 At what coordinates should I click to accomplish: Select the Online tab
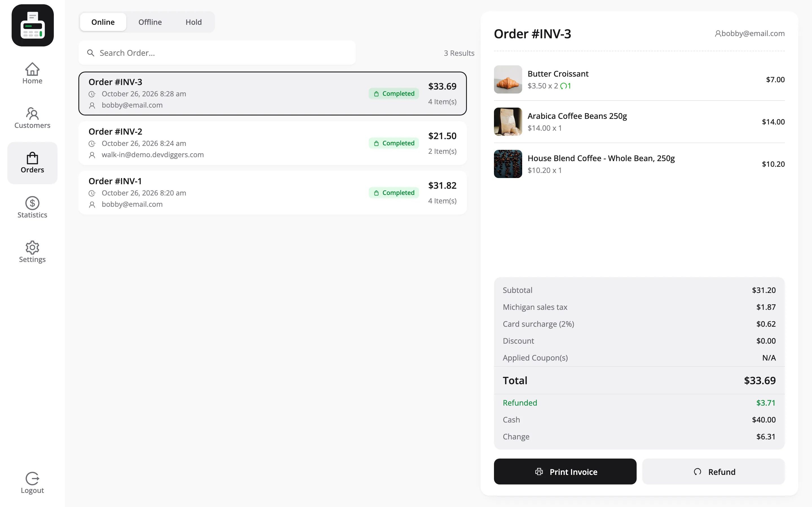pos(103,22)
